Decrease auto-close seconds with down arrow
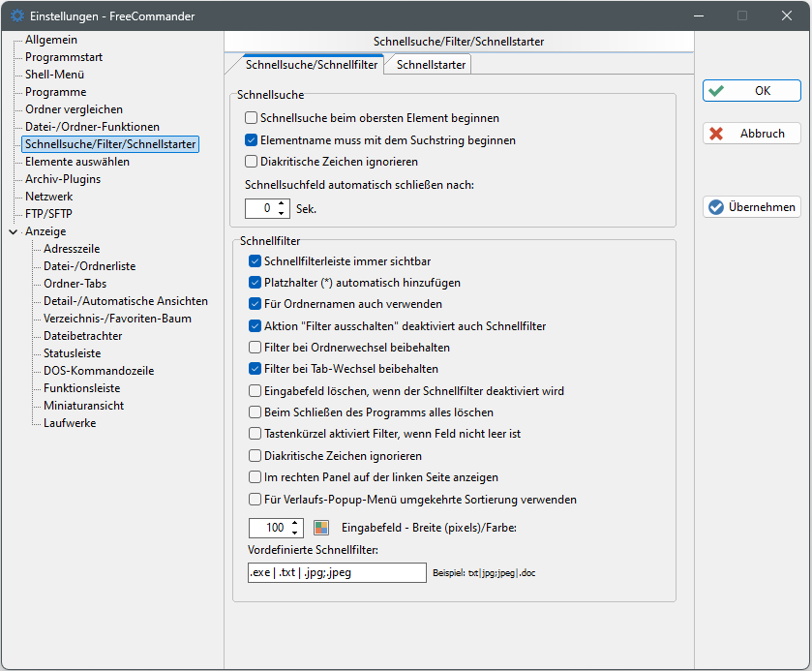Screen dimensions: 812x671 click(x=282, y=213)
